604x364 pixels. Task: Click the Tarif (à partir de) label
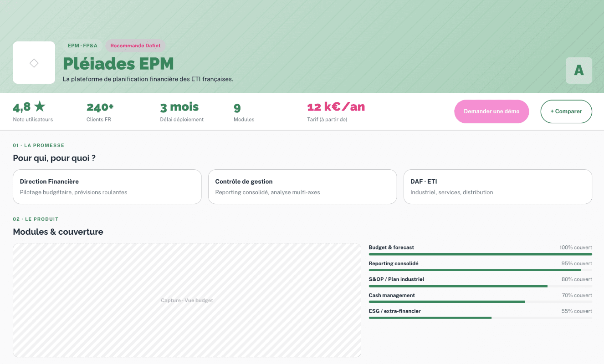pyautogui.click(x=328, y=120)
